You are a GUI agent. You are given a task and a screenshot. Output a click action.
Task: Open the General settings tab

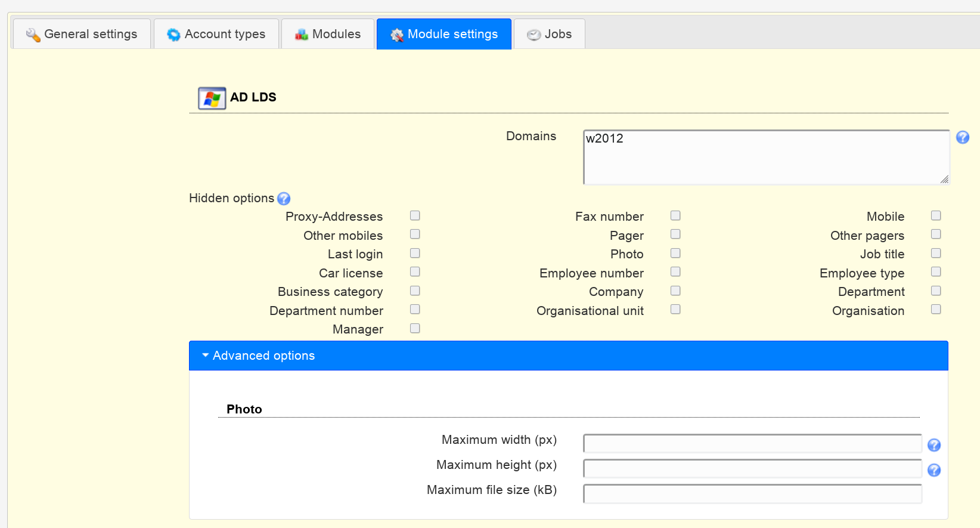[82, 34]
